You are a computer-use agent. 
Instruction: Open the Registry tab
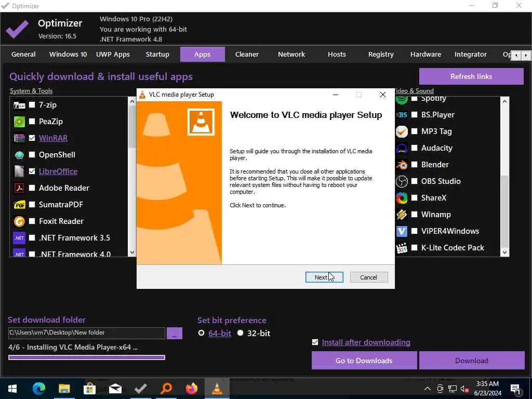[x=381, y=54]
